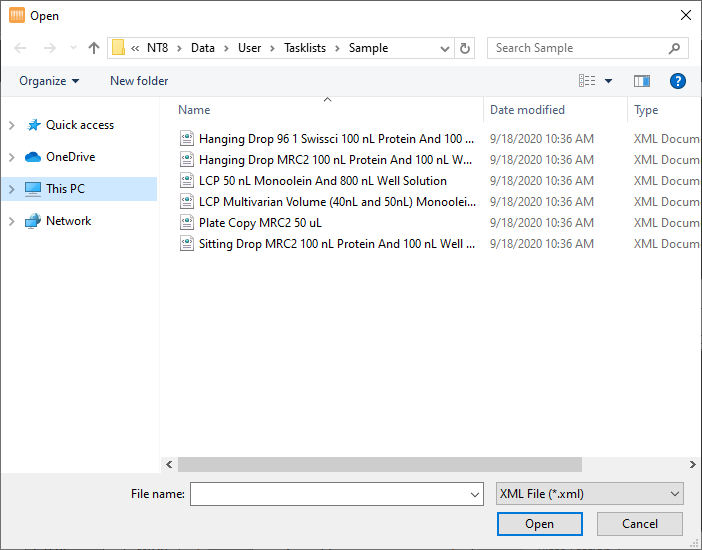The width and height of the screenshot is (702, 550).
Task: Select OneDrive in the navigation pane
Action: [x=70, y=157]
